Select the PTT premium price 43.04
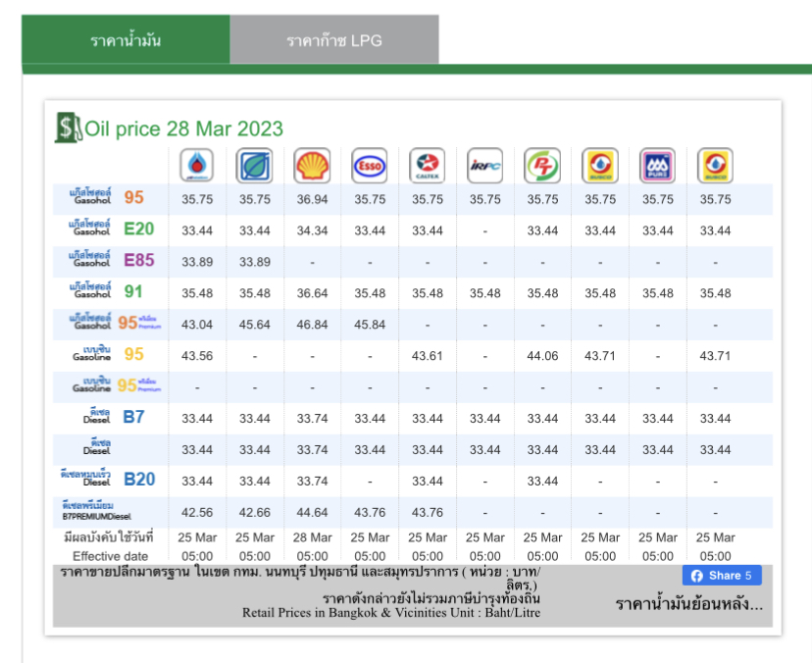 197,325
